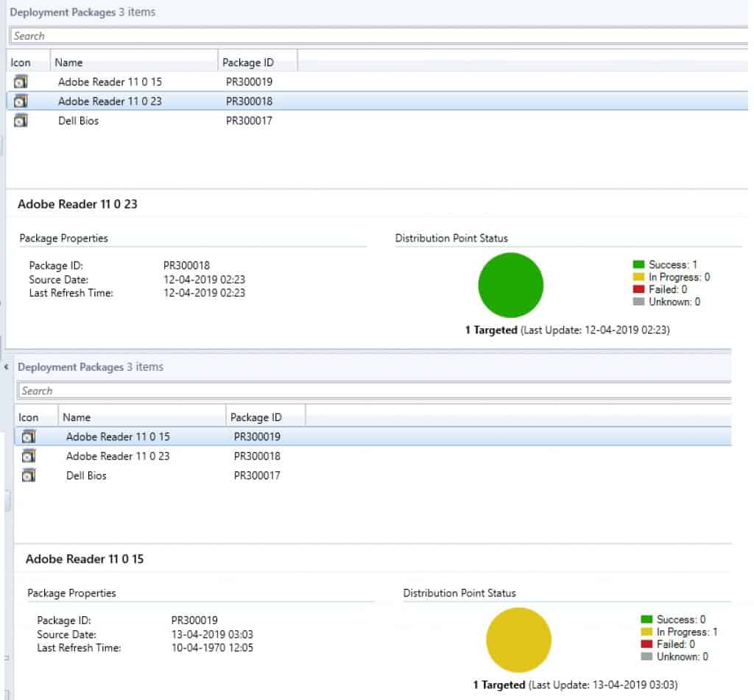The image size is (754, 700).
Task: Click PR300019 in bottom list Package ID column
Action: 257,436
